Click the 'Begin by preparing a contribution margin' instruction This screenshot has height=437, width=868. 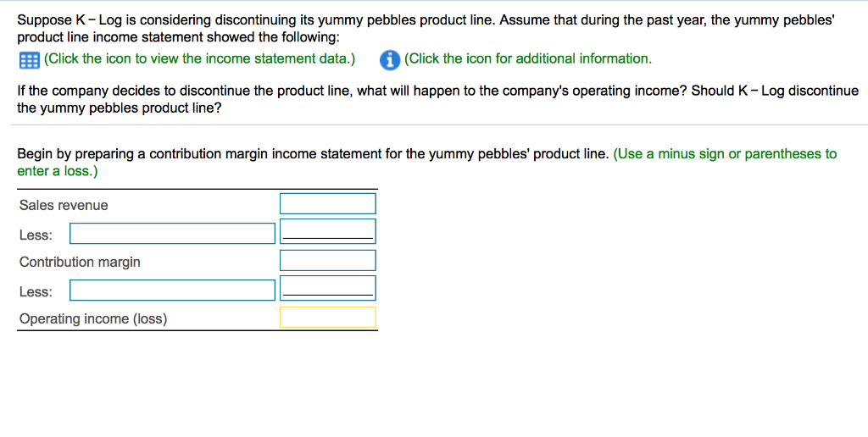point(313,154)
